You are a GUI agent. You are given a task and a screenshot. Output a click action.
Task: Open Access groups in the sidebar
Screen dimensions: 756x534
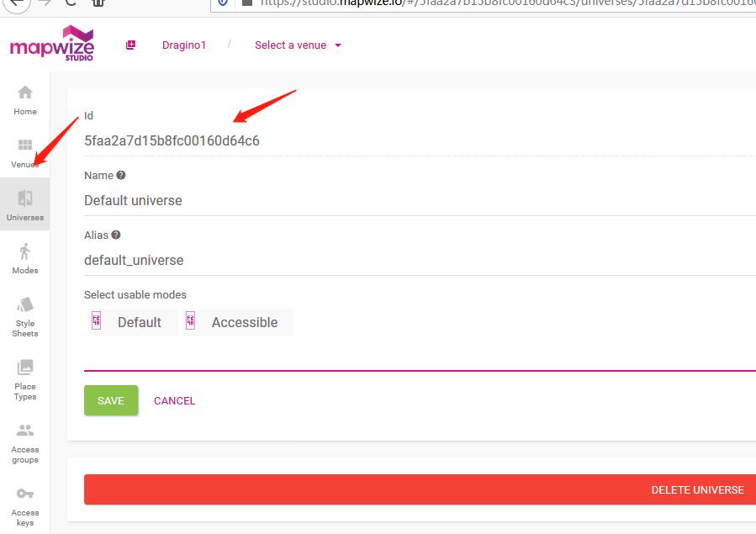pyautogui.click(x=25, y=443)
